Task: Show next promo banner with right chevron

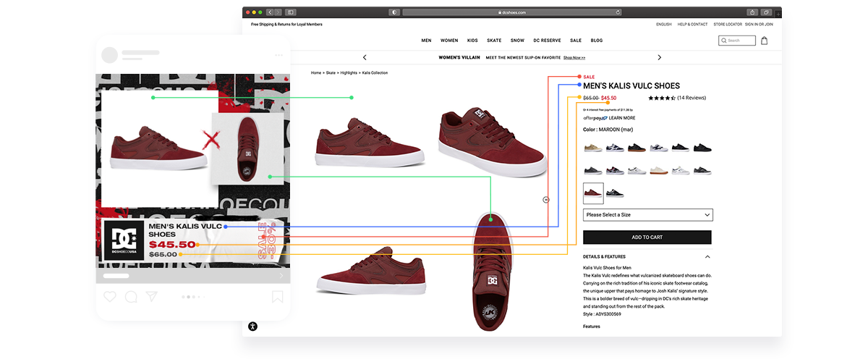Action: [x=660, y=57]
